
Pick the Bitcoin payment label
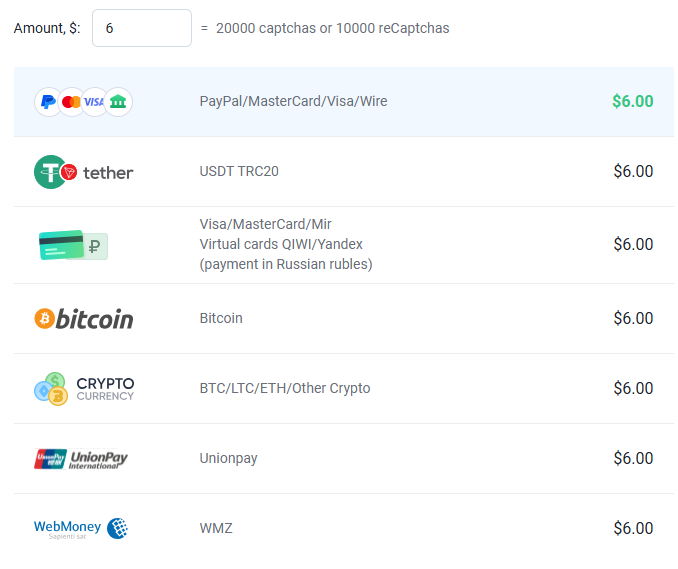(221, 318)
